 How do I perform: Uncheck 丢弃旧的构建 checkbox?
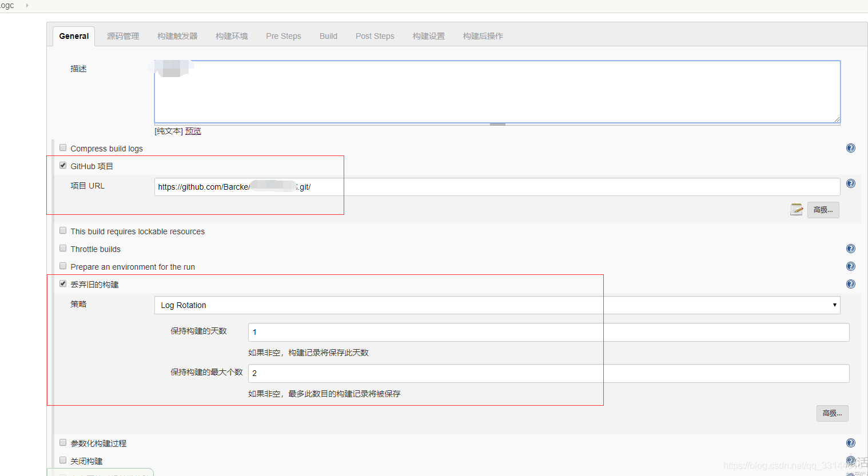(x=63, y=283)
